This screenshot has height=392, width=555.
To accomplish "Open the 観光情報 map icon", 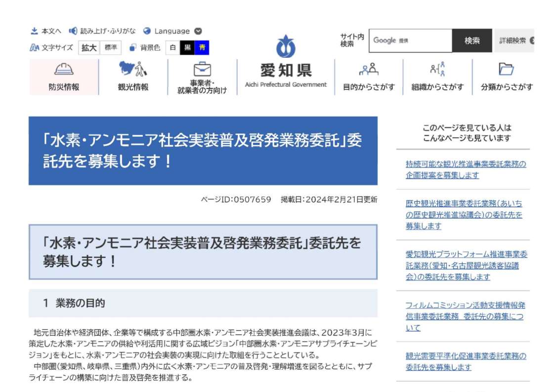I will pos(133,69).
